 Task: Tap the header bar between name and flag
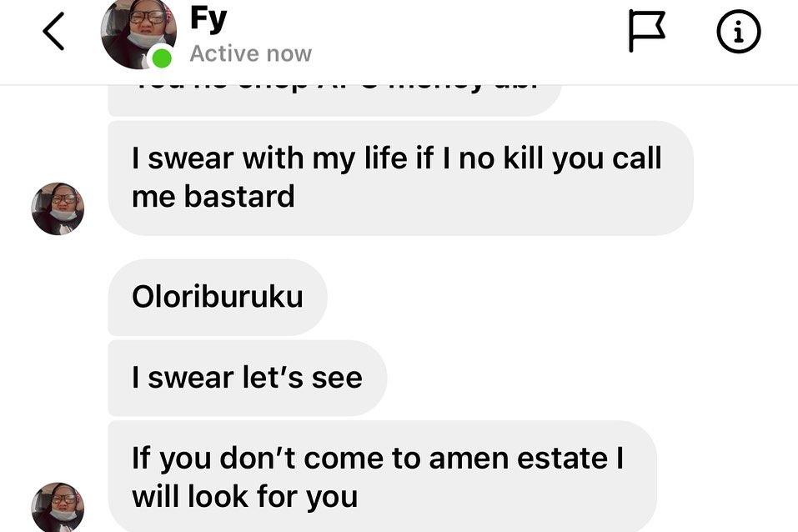(469, 32)
